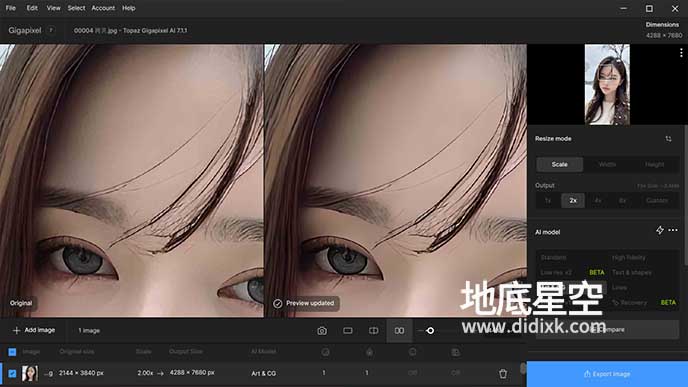This screenshot has height=387, width=688.
Task: Click the 'Output Size' column header
Action: (x=186, y=351)
